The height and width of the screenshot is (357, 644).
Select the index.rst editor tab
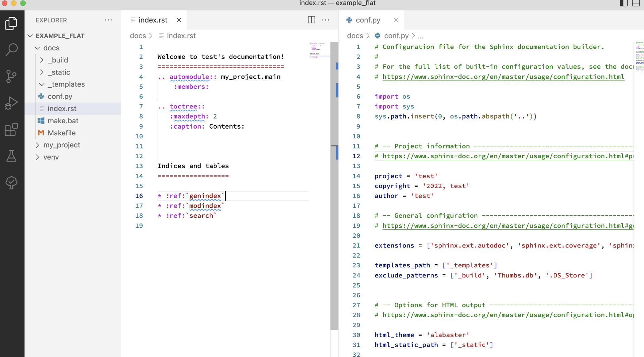(153, 20)
